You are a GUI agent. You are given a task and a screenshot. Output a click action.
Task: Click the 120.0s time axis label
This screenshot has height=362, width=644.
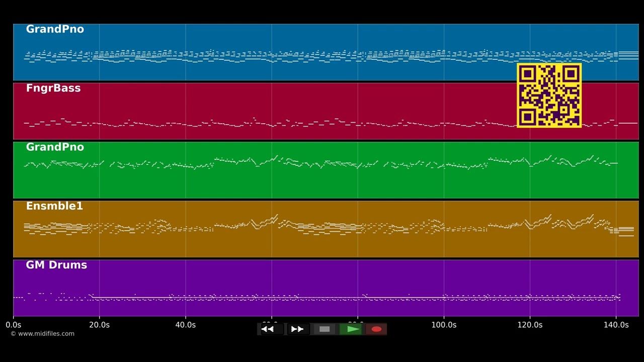click(530, 325)
